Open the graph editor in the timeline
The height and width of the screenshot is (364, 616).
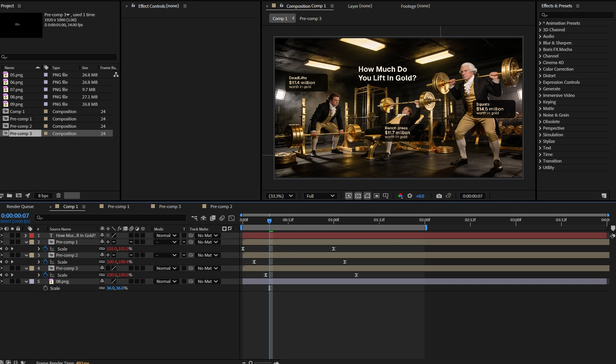pyautogui.click(x=231, y=218)
